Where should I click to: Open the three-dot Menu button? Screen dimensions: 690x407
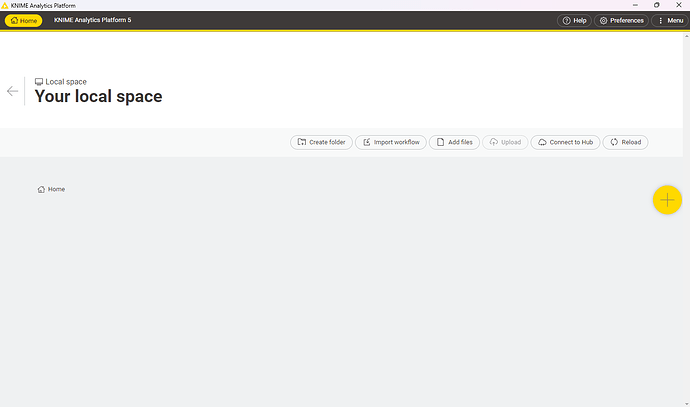click(668, 20)
